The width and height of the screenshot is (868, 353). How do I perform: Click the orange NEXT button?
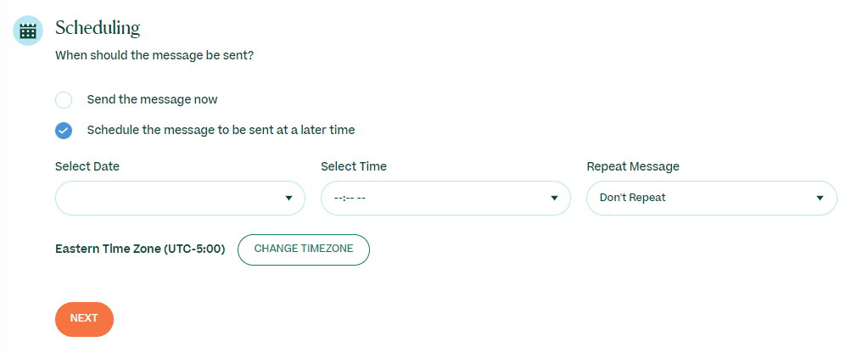84,318
